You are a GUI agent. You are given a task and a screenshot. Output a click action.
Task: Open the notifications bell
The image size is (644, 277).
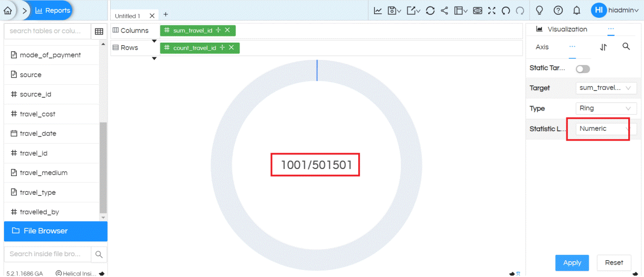(577, 10)
